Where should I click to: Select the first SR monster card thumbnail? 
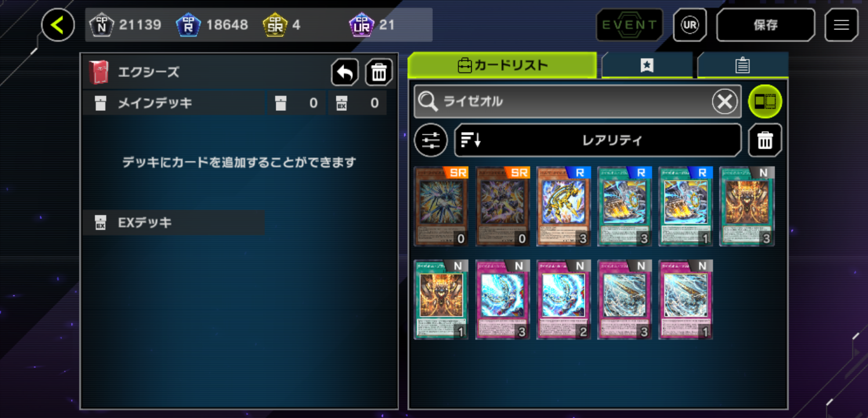point(441,207)
